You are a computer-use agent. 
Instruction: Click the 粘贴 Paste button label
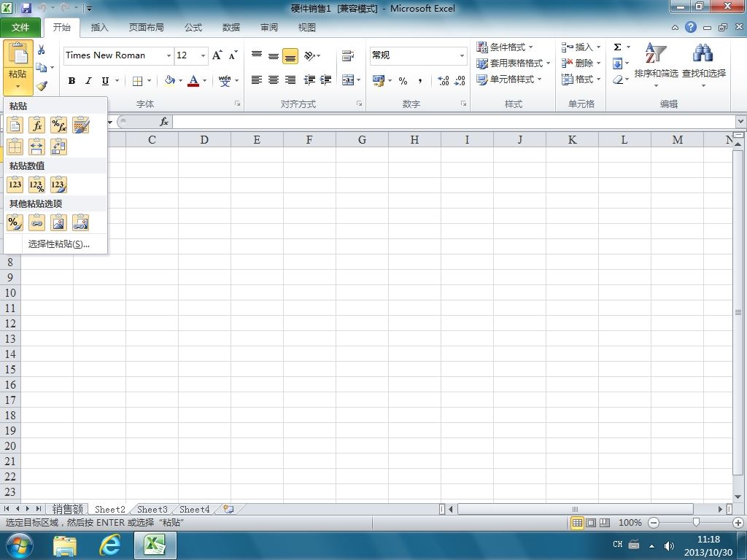click(18, 74)
